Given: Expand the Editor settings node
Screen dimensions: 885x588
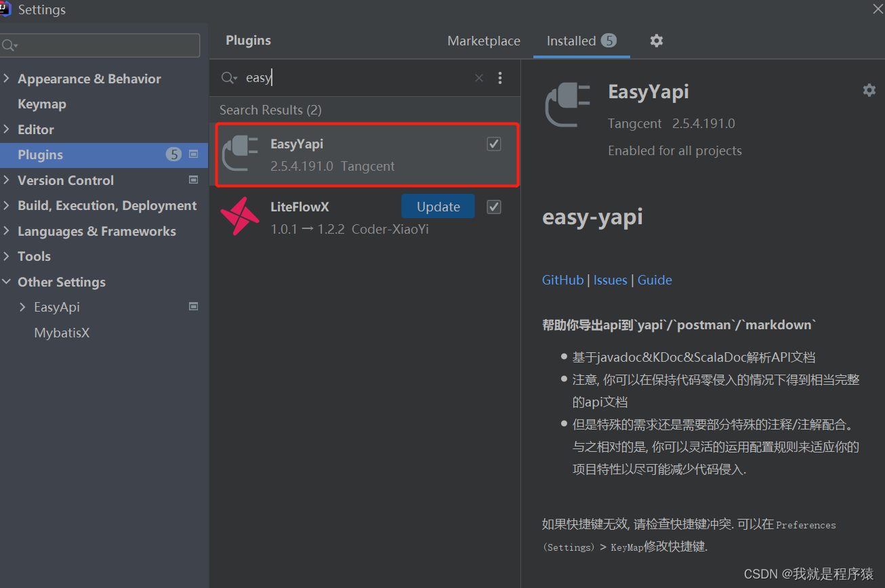Looking at the screenshot, I should click(x=6, y=129).
